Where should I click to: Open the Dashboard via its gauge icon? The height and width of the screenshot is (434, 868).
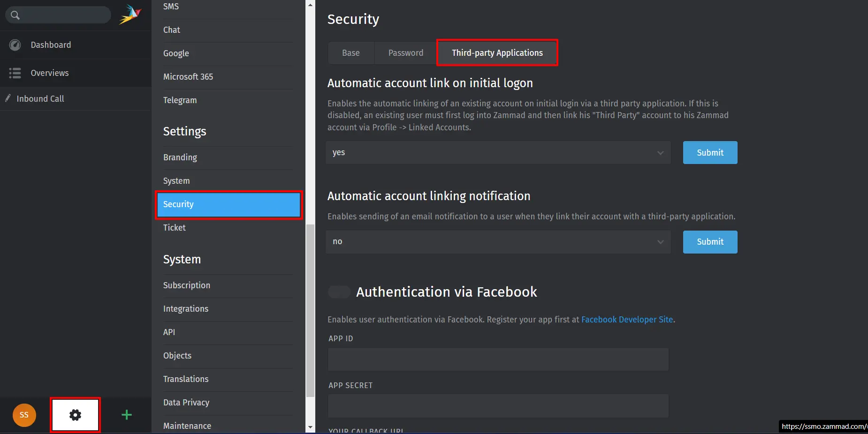tap(15, 45)
